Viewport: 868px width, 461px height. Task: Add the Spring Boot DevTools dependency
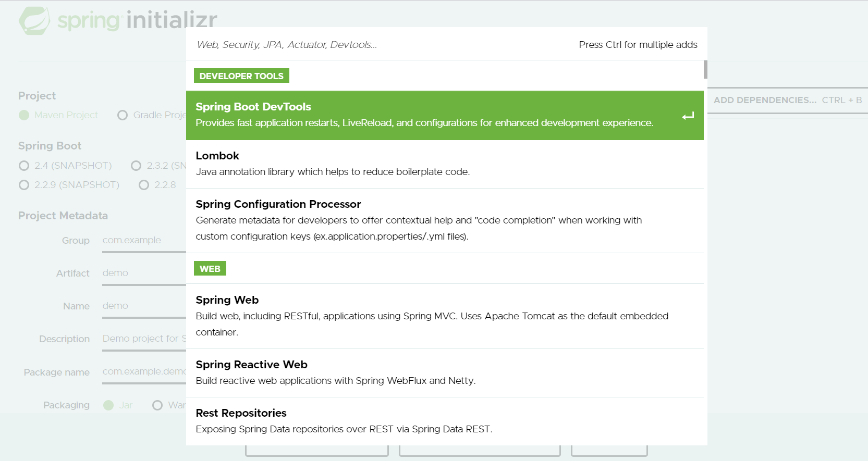point(445,115)
